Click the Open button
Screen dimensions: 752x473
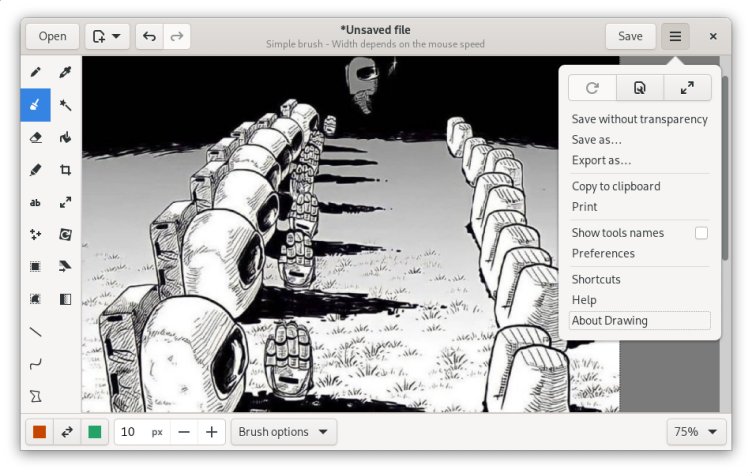click(52, 37)
